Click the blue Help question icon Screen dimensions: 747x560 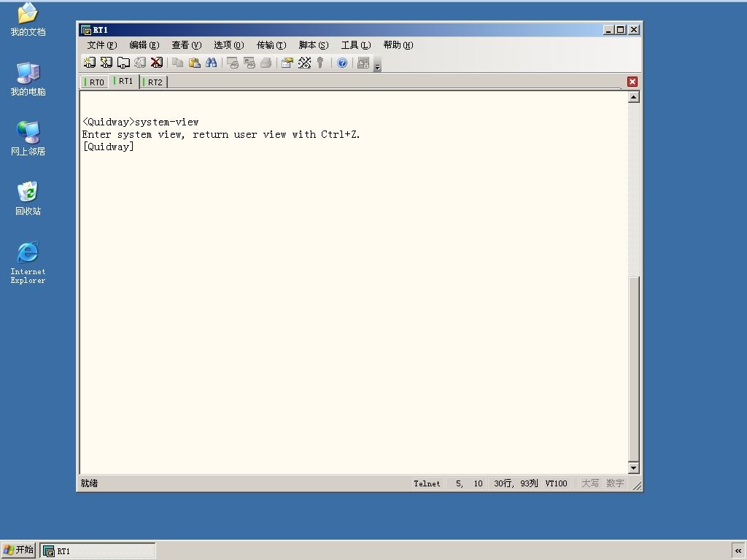click(x=342, y=63)
